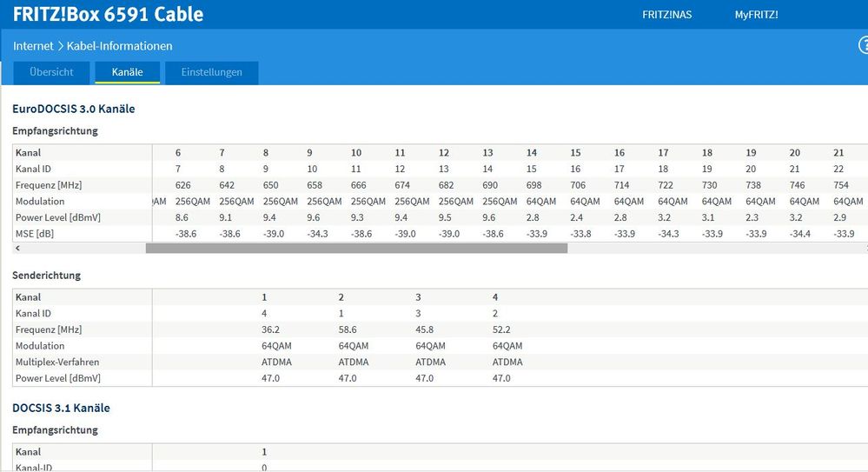The width and height of the screenshot is (868, 472).
Task: Click upstream frequency 52.2
Action: point(501,329)
